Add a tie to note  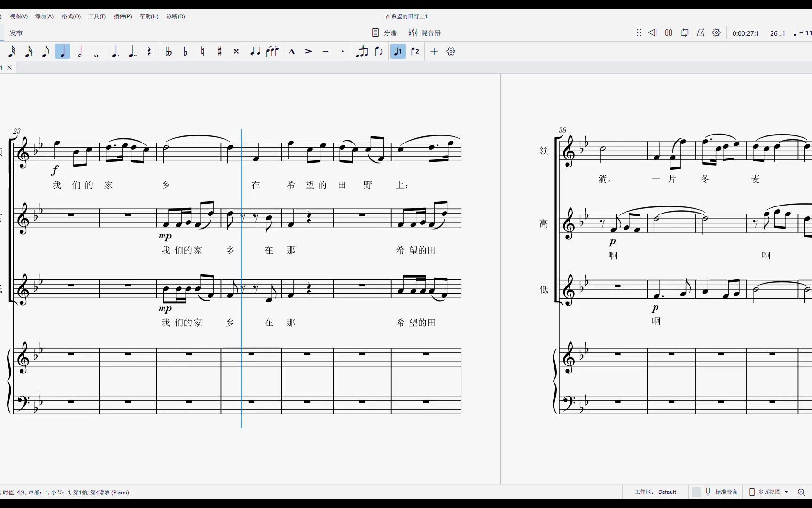click(x=255, y=51)
